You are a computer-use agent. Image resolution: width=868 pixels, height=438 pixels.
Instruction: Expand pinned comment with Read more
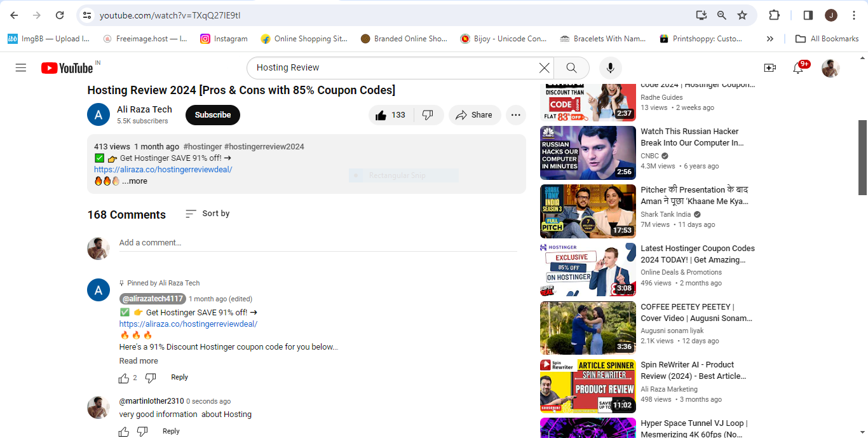[x=139, y=361]
